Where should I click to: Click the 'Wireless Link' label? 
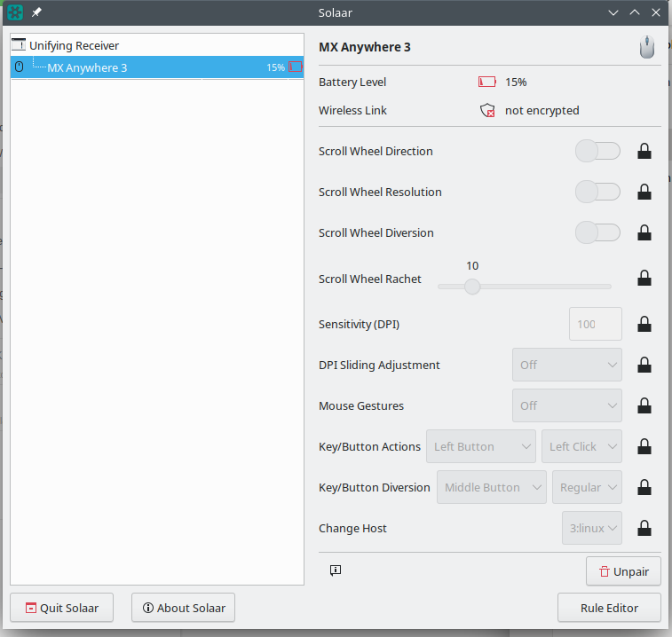[x=352, y=111]
